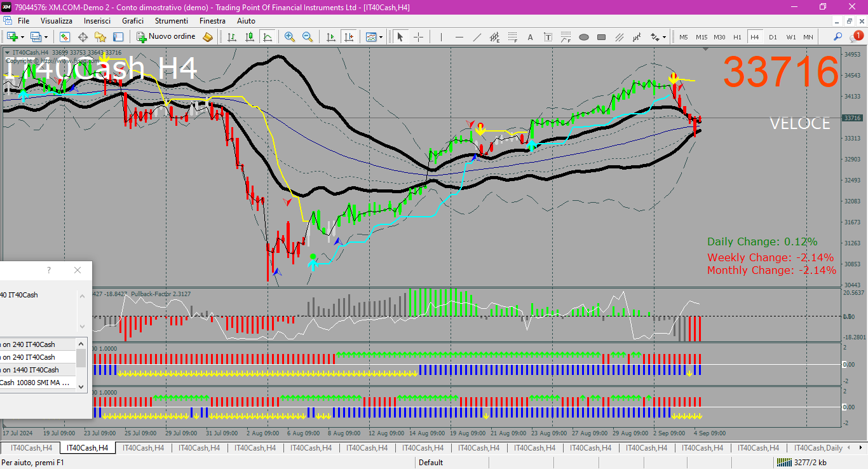The width and height of the screenshot is (868, 469).
Task: Select the 'on 1440 IT40Cash' list row
Action: pyautogui.click(x=38, y=370)
